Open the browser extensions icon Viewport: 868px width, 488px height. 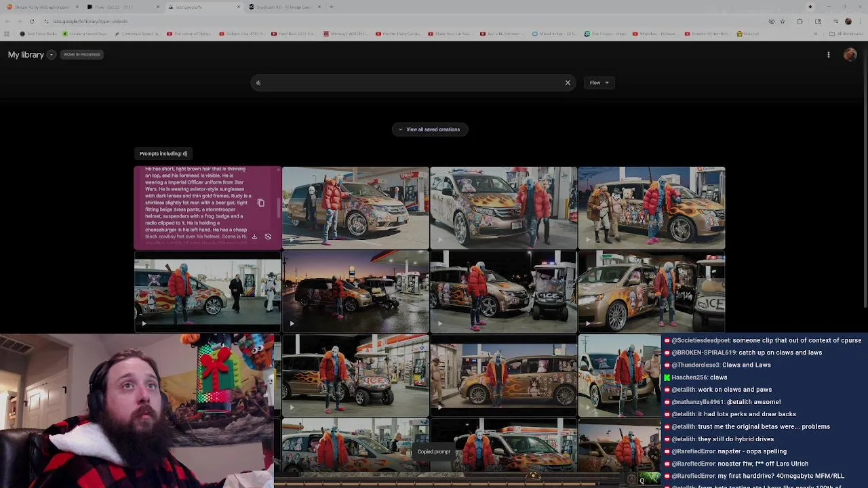[x=800, y=21]
